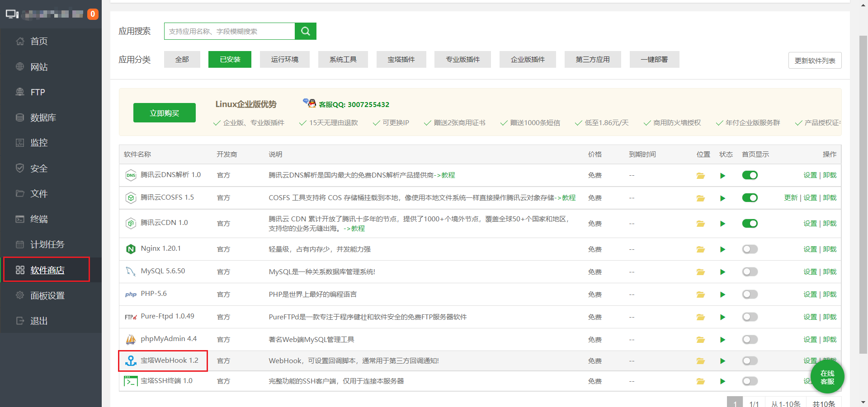Open folder location for 宝塔SSH终端

701,381
